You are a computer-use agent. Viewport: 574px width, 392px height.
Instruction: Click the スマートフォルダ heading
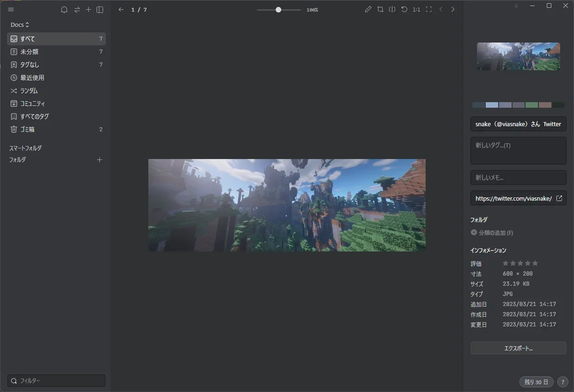25,148
